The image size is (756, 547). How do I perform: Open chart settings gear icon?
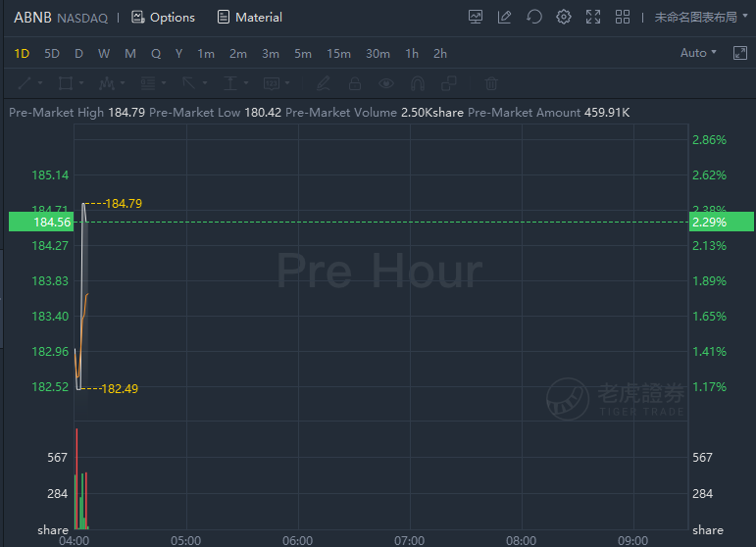(564, 17)
